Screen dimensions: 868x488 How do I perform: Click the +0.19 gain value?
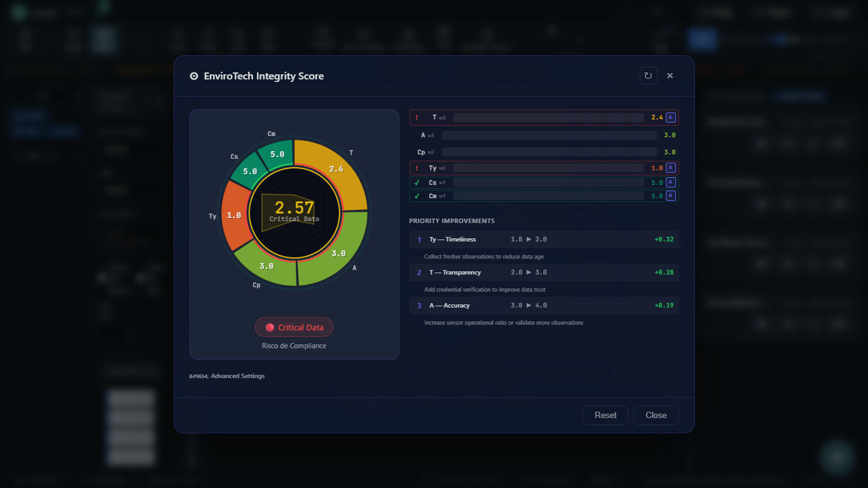tap(664, 306)
